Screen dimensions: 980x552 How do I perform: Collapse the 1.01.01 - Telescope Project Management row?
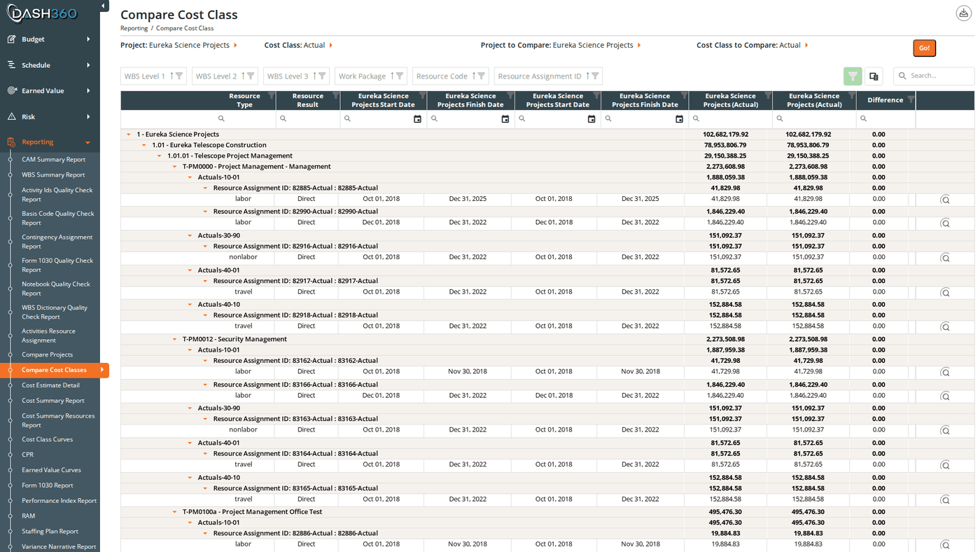click(x=160, y=156)
